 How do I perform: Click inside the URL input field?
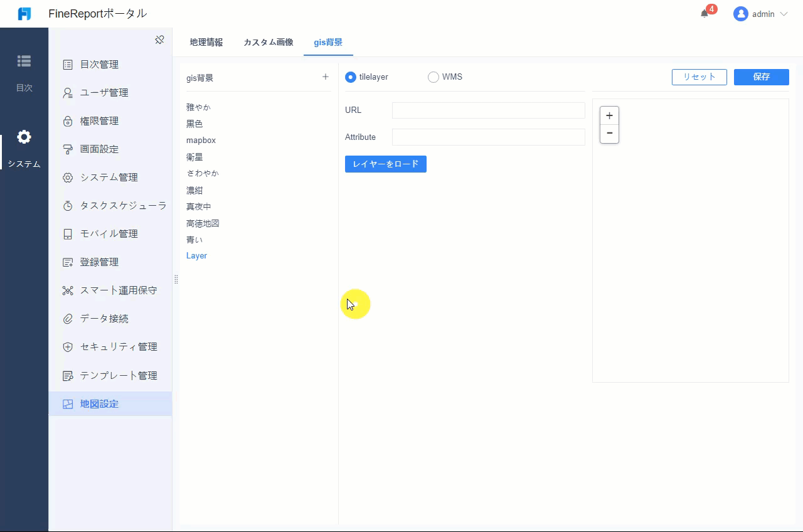click(x=488, y=110)
